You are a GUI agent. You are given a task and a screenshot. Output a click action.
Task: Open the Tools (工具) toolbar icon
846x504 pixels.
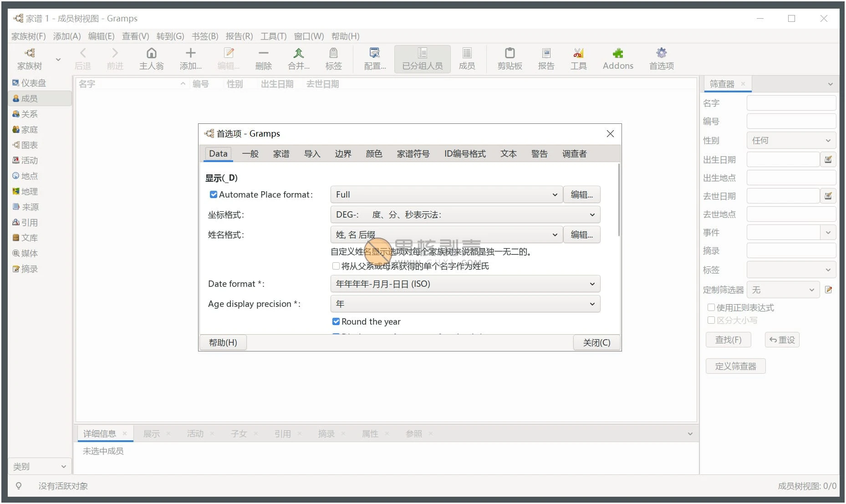(578, 54)
